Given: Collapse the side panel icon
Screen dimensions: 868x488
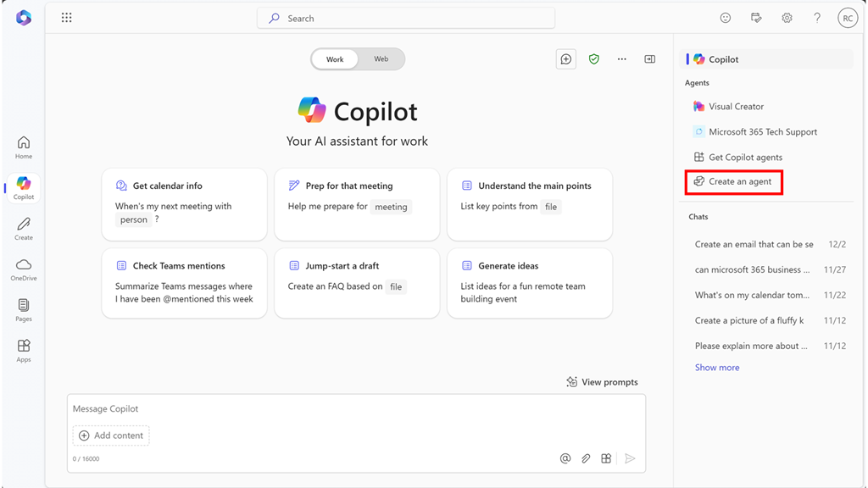Looking at the screenshot, I should 650,59.
